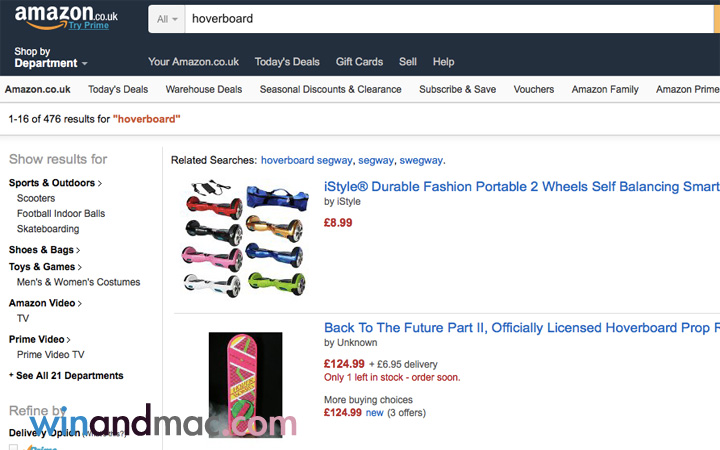Tick the Prime delivery option checkbox
This screenshot has height=450, width=720.
14,447
